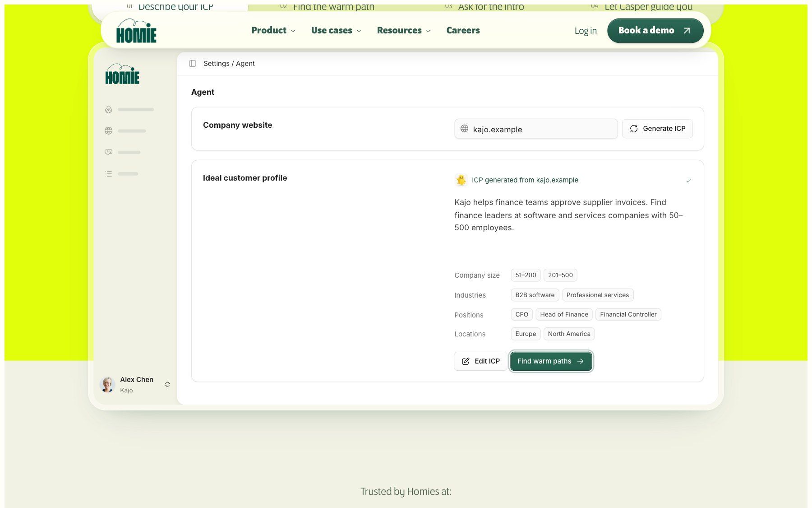Viewport: 812px width, 508px height.
Task: Select the Professional services industry tag
Action: pyautogui.click(x=597, y=295)
